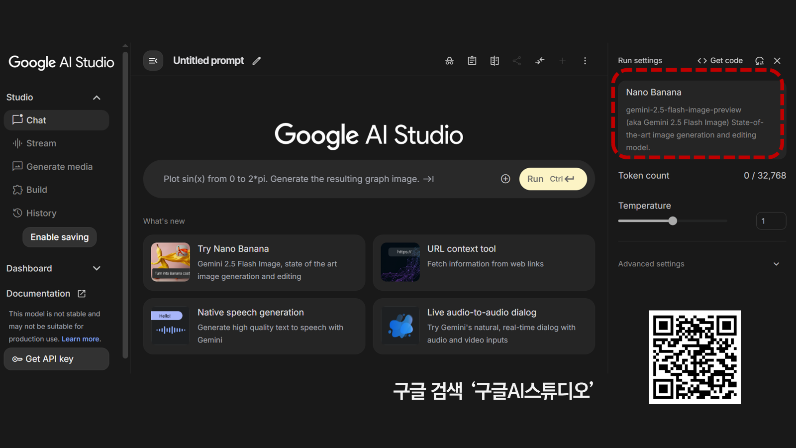Screen dimensions: 796x448
Task: Click the Get code button
Action: pyautogui.click(x=720, y=60)
